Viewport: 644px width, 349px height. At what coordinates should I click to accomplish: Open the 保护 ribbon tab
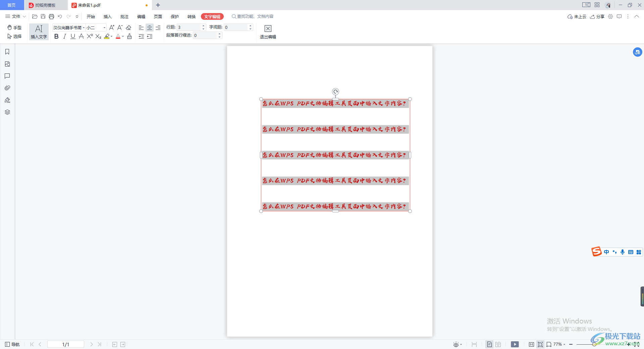click(174, 16)
